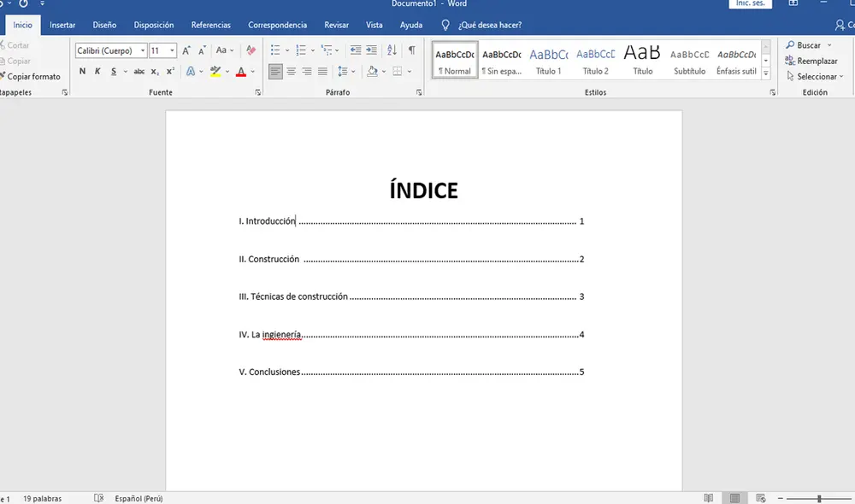The width and height of the screenshot is (855, 504).
Task: Click the grow font size icon
Action: coord(186,51)
